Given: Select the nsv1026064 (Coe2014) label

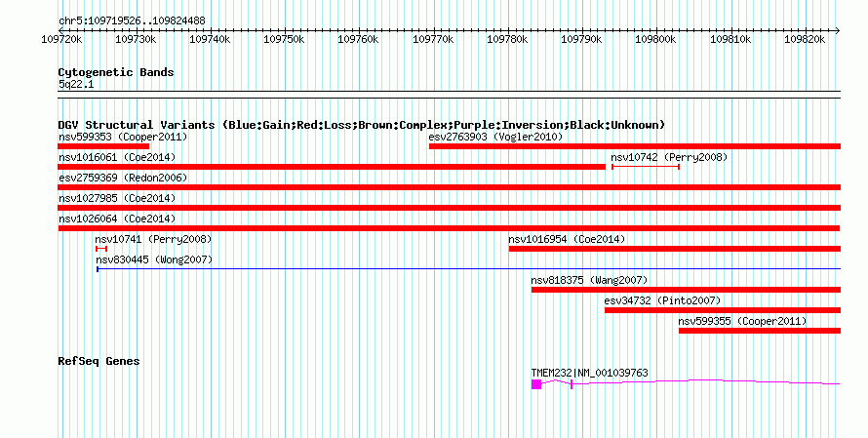Looking at the screenshot, I should click(x=117, y=219).
